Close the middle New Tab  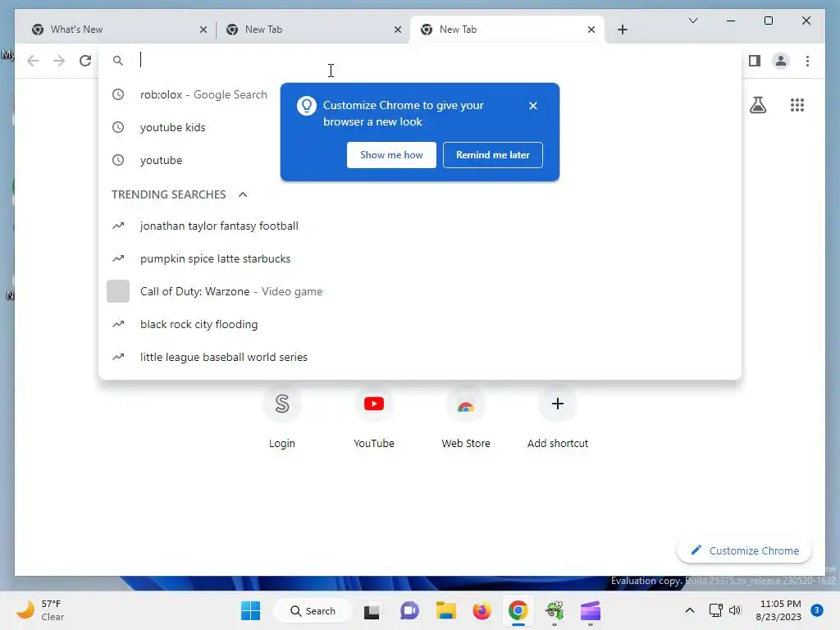(x=398, y=30)
